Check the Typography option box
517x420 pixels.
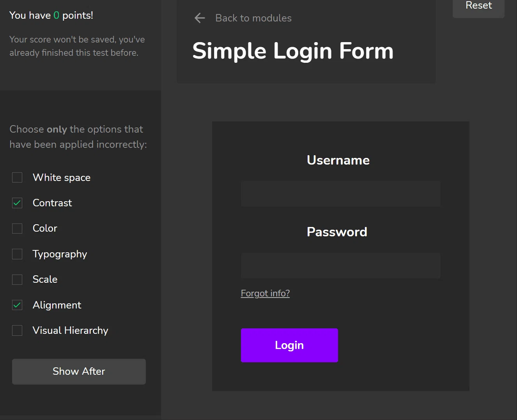point(17,254)
